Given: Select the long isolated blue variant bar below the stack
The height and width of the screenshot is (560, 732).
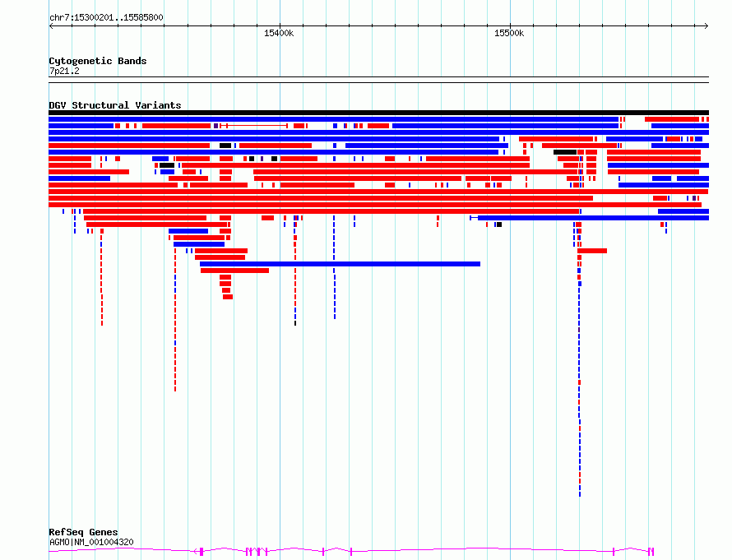Looking at the screenshot, I should pos(340,264).
